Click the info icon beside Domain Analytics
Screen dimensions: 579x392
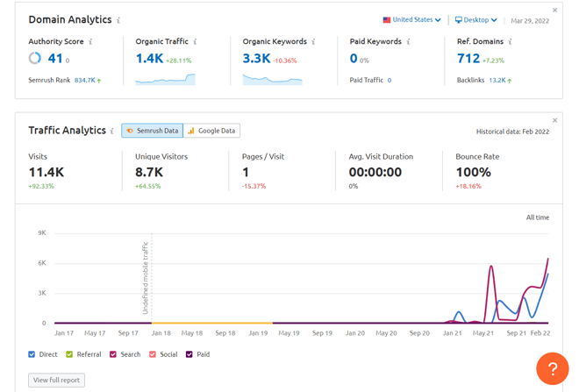(119, 20)
